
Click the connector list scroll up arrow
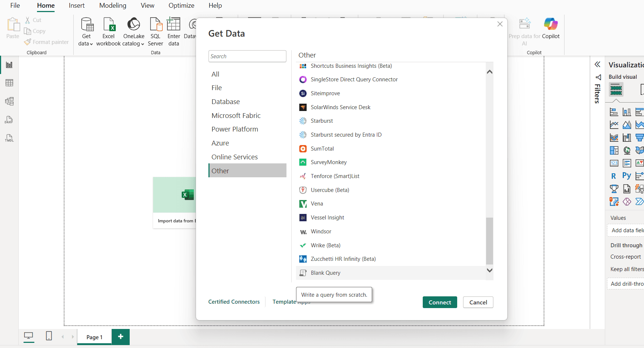point(489,72)
